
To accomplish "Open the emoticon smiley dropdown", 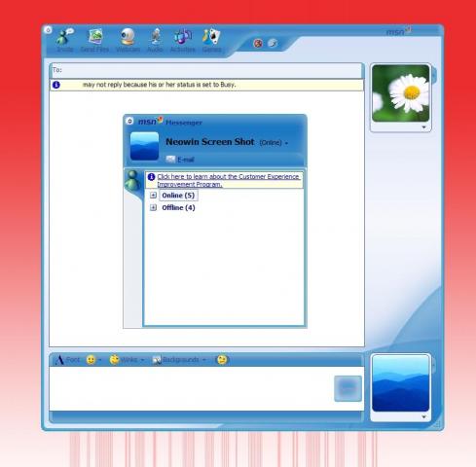I will click(93, 360).
